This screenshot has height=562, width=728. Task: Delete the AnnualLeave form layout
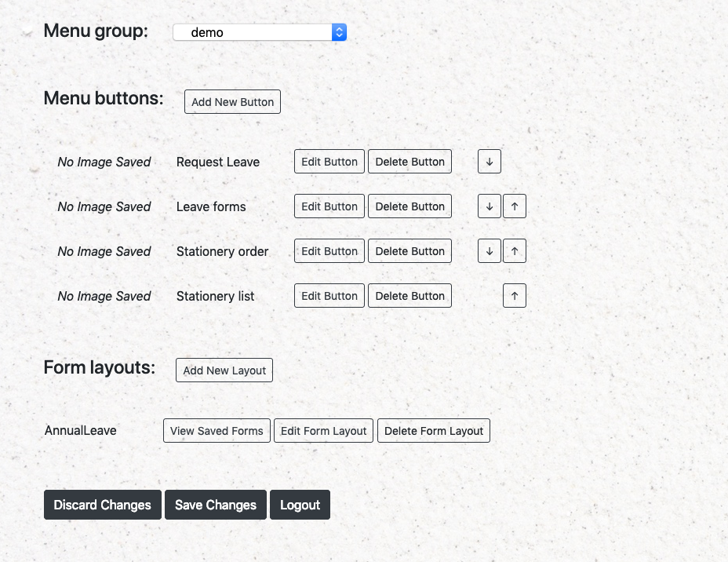coord(434,431)
